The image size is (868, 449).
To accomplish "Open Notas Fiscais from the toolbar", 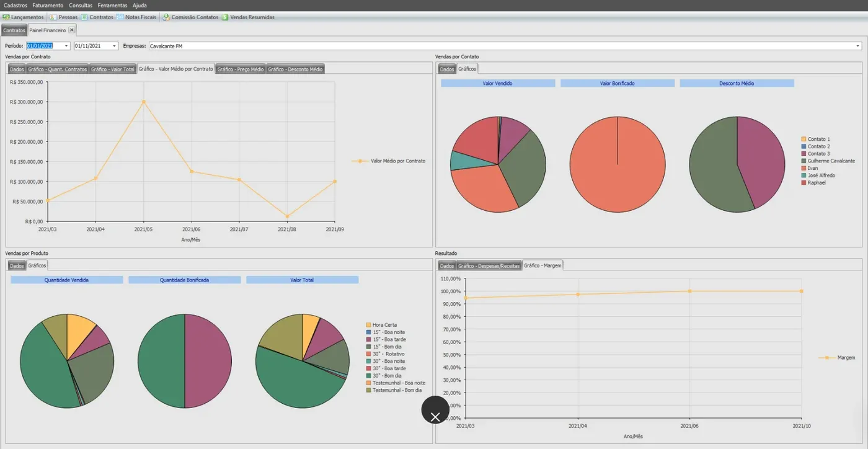I will 136,17.
